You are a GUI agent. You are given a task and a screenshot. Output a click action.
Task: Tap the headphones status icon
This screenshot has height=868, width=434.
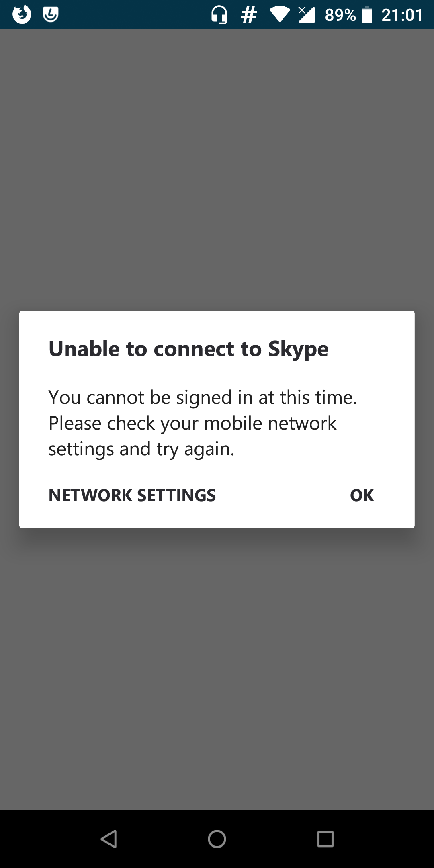pos(219,15)
